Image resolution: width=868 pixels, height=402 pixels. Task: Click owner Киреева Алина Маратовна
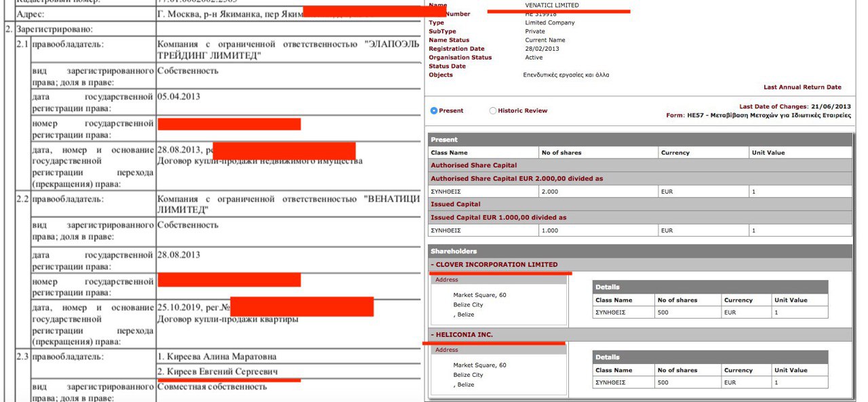(216, 357)
